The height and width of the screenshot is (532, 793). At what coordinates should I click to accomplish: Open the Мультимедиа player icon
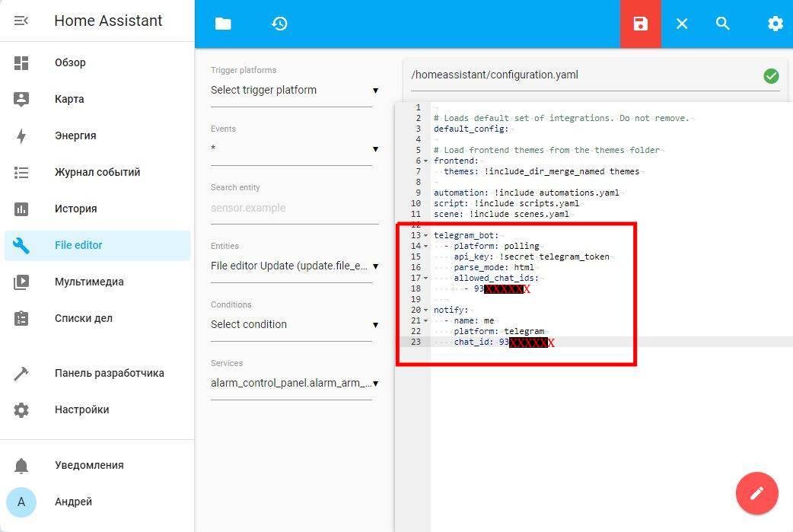(21, 282)
